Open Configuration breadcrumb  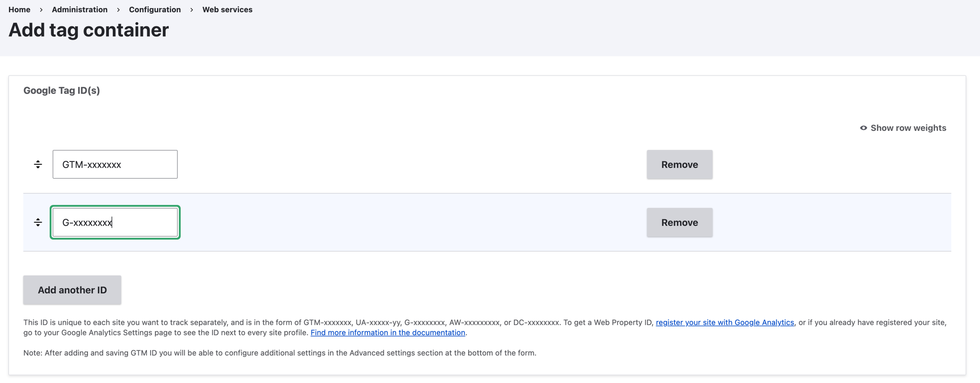tap(155, 10)
